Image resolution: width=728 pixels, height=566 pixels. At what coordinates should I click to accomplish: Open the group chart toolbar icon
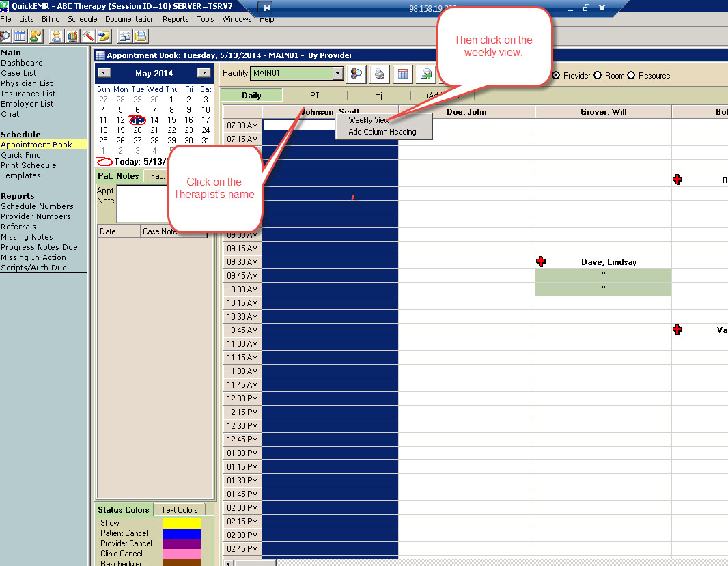tap(72, 36)
